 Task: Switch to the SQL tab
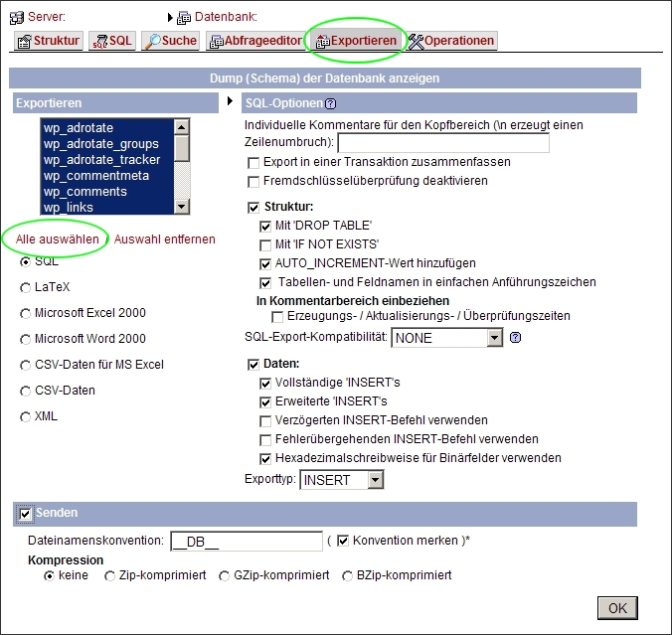[x=112, y=41]
